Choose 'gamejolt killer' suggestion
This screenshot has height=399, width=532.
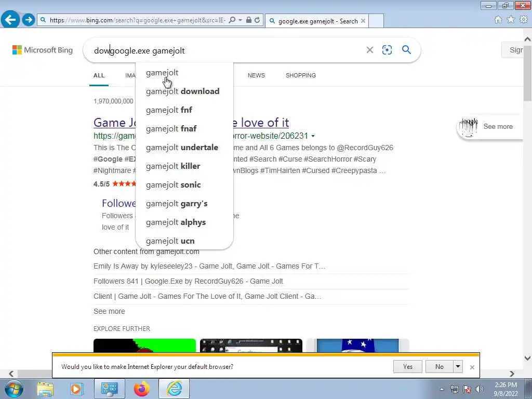(x=184, y=166)
